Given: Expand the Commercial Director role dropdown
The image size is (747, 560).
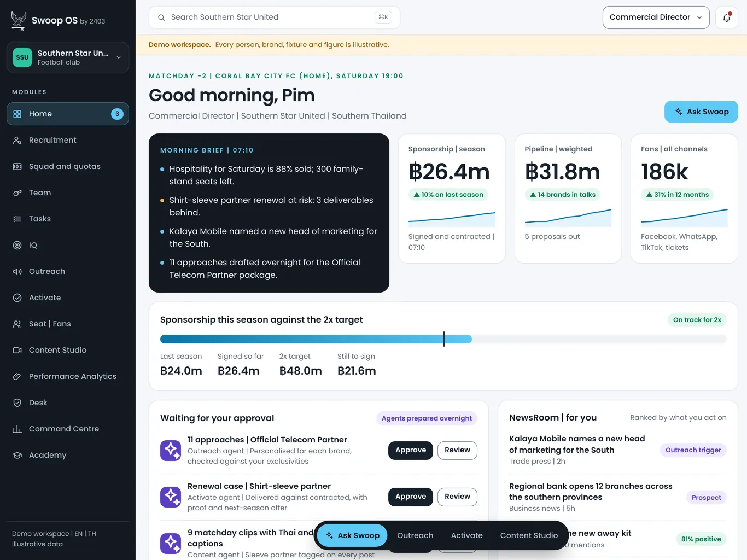Looking at the screenshot, I should [x=656, y=17].
